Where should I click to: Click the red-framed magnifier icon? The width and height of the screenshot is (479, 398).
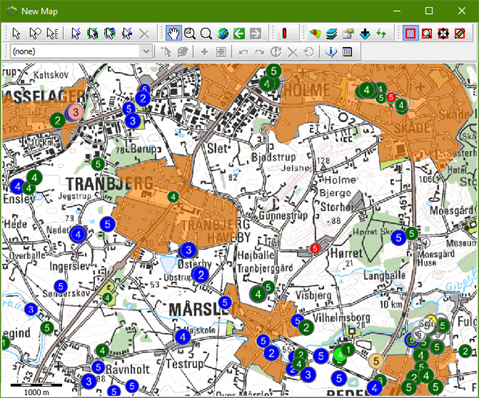[427, 33]
